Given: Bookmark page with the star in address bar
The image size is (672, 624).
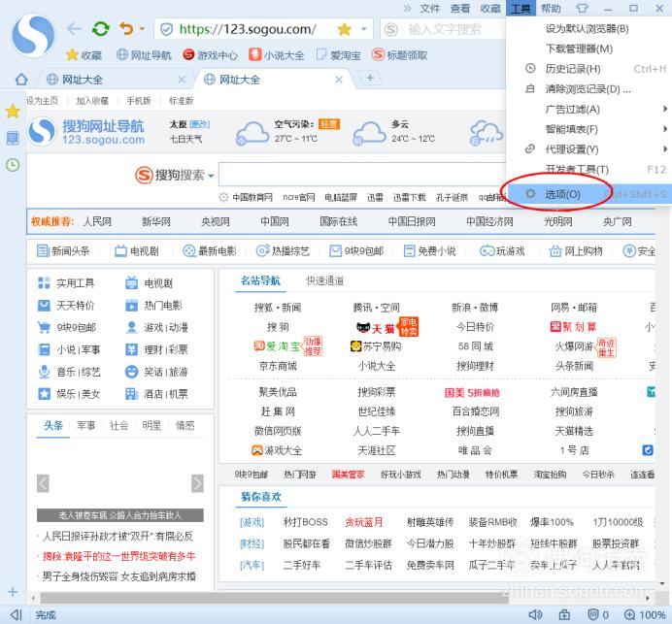Looking at the screenshot, I should click(x=344, y=29).
